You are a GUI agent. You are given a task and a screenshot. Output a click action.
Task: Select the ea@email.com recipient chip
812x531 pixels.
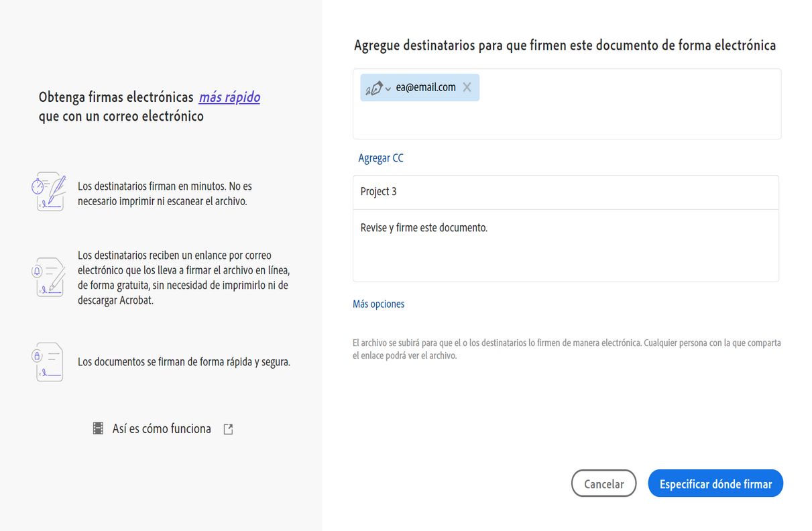point(426,87)
